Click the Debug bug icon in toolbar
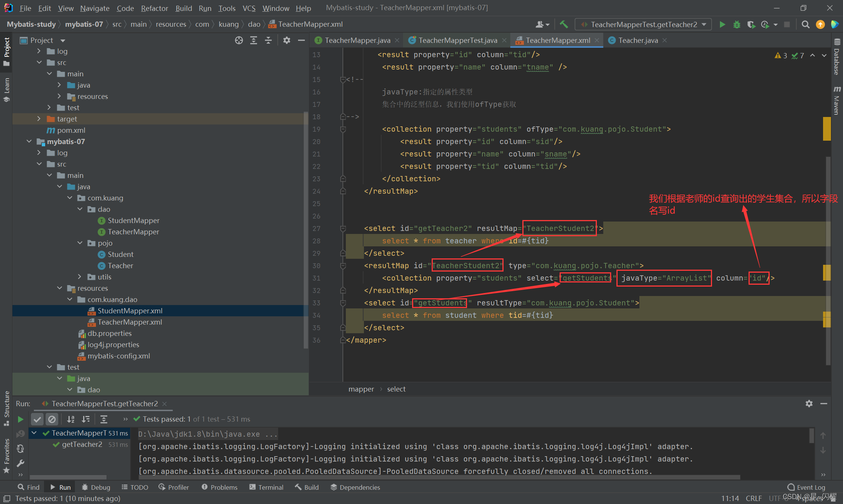Screen dimensions: 843x504 [x=736, y=24]
